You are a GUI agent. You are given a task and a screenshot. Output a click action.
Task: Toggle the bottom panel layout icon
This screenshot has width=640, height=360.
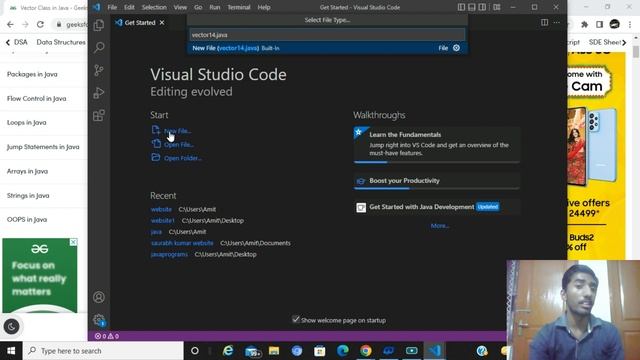(x=472, y=7)
